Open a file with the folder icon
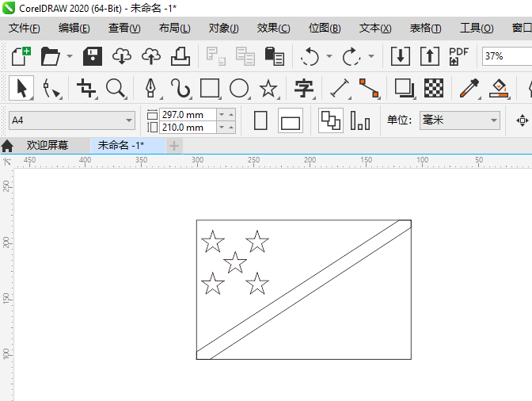The image size is (532, 401). tap(50, 56)
